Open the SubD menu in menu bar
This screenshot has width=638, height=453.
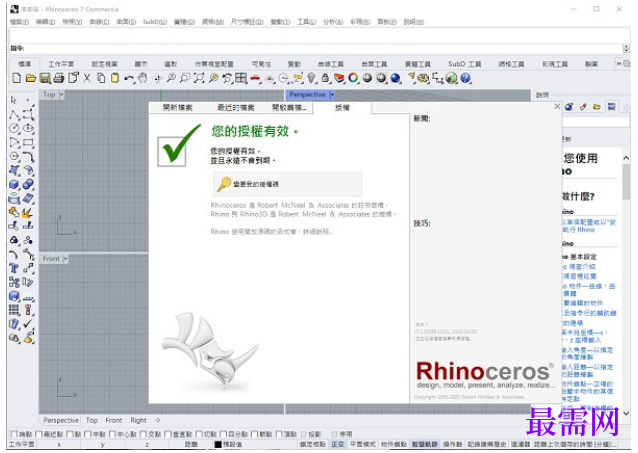click(155, 22)
